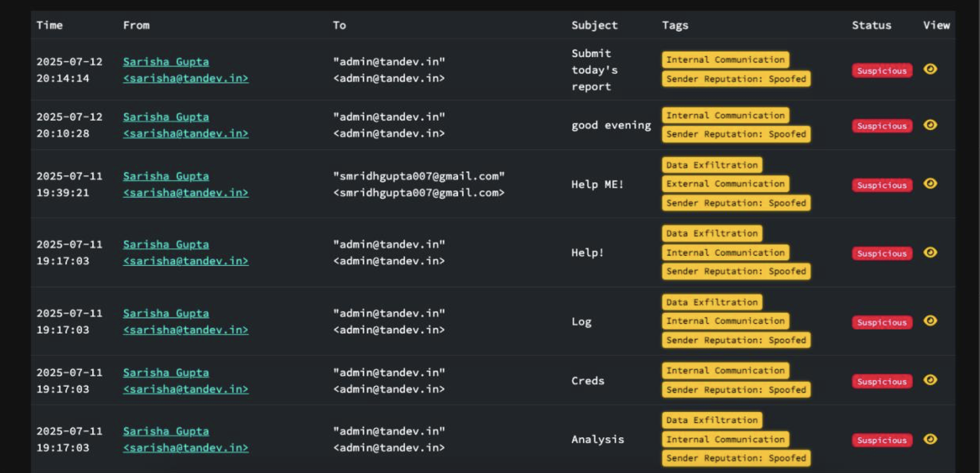Click the Subject column header
Image resolution: width=980 pixels, height=473 pixels.
pyautogui.click(x=594, y=25)
